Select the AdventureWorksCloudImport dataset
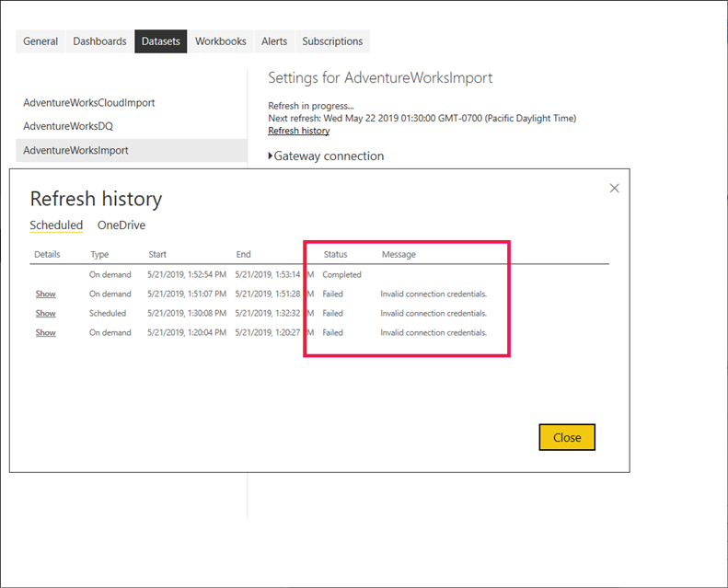Screen dimensions: 728x588 tap(89, 103)
